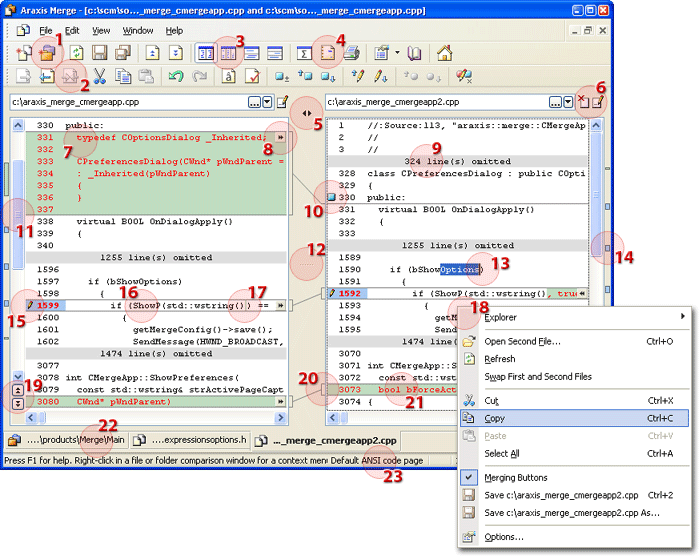This screenshot has width=700, height=557.
Task: Click the merge arrow on line 3080
Action: click(280, 402)
